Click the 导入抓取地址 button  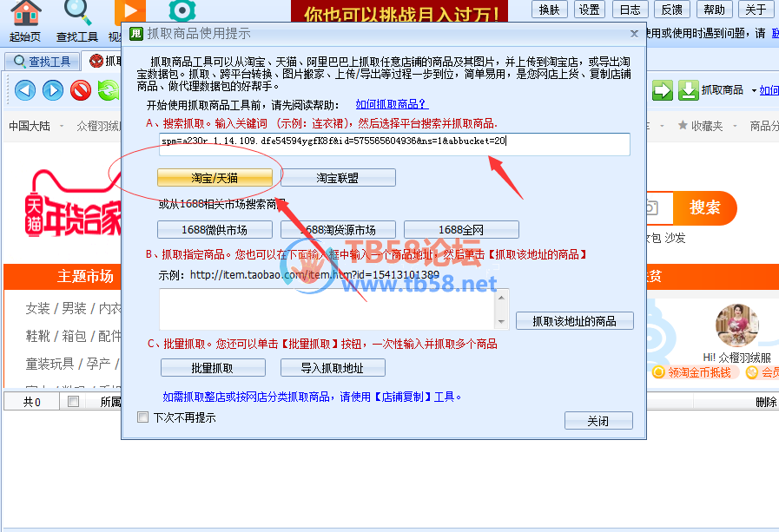[333, 368]
